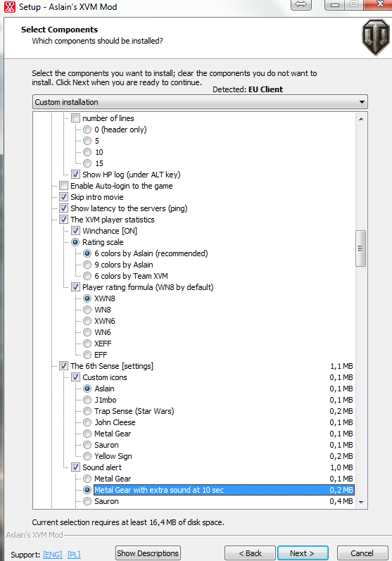The height and width of the screenshot is (561, 392).
Task: Select the 15 lines radio option
Action: [87, 163]
